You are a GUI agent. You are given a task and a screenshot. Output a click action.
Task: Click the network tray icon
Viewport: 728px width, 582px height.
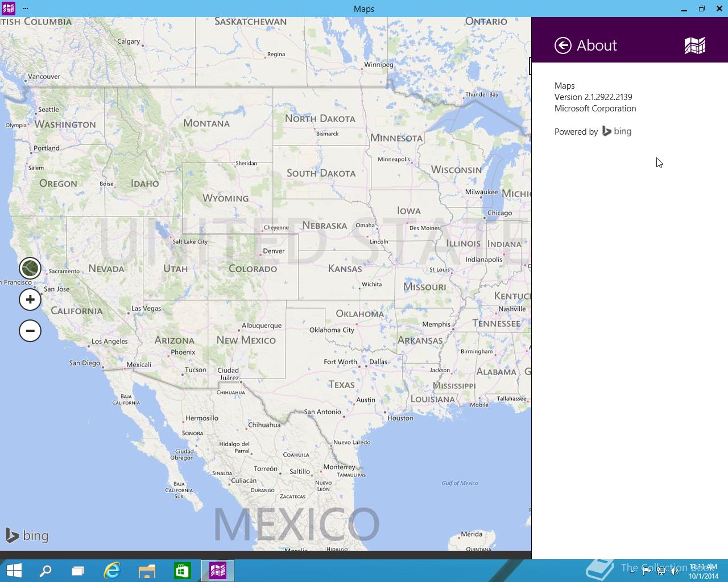tap(661, 572)
